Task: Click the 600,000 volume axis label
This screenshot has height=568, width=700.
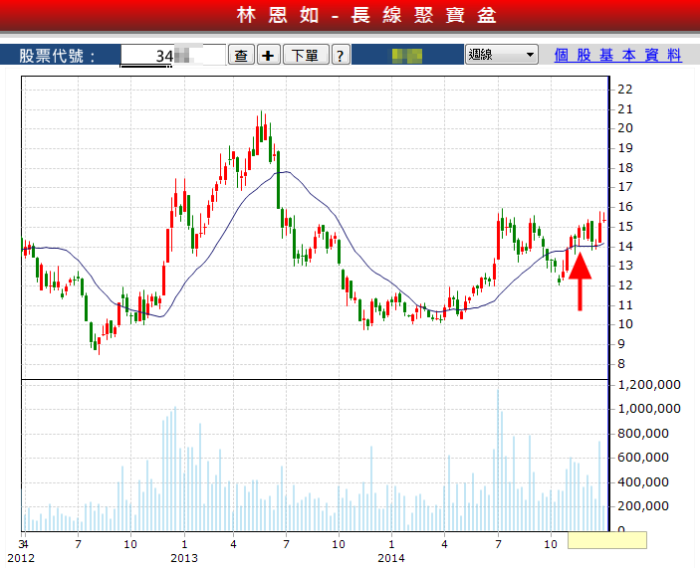Action: pyautogui.click(x=643, y=457)
